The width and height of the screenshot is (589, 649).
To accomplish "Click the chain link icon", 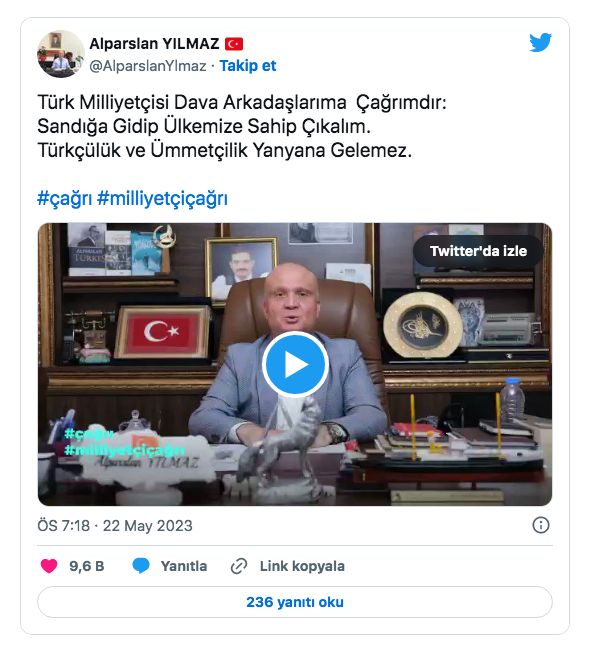I will point(239,566).
